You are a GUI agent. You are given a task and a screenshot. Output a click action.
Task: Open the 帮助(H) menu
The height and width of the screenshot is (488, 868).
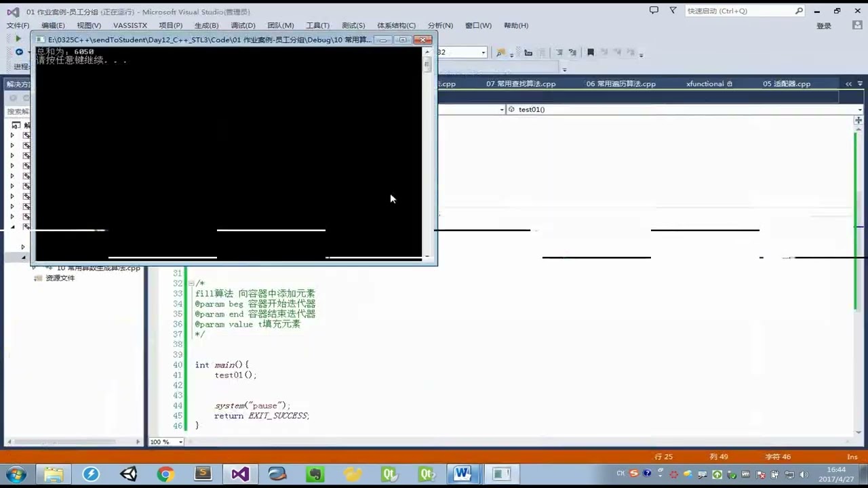click(516, 25)
